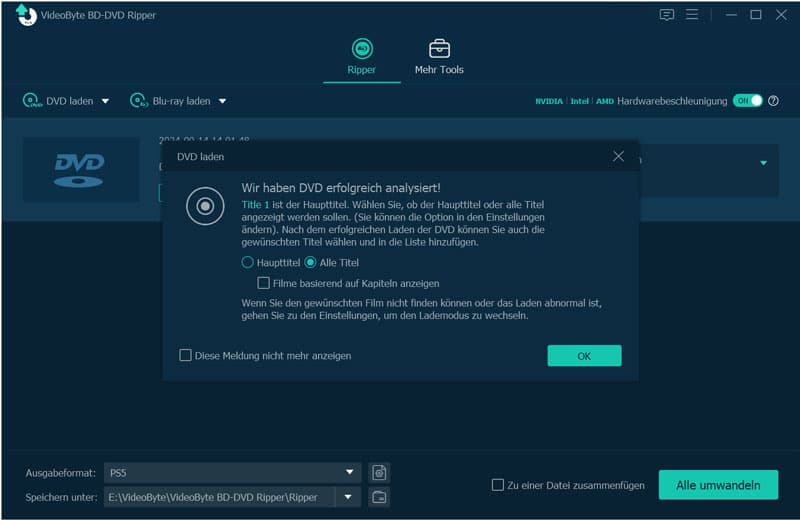Click the DVD laden disc icon
This screenshot has height=520, width=800.
(x=32, y=101)
